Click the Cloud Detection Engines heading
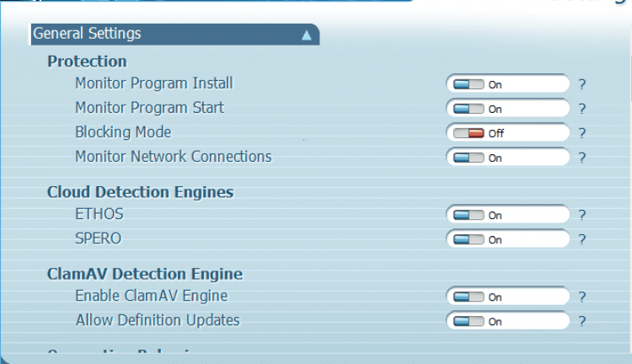Image resolution: width=632 pixels, height=364 pixels. 140,192
